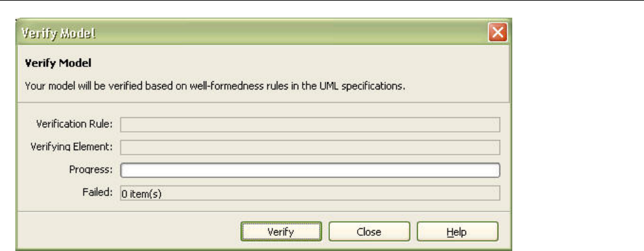The width and height of the screenshot is (644, 251).
Task: Click the "Verification Rule:" label
Action: [x=74, y=124]
